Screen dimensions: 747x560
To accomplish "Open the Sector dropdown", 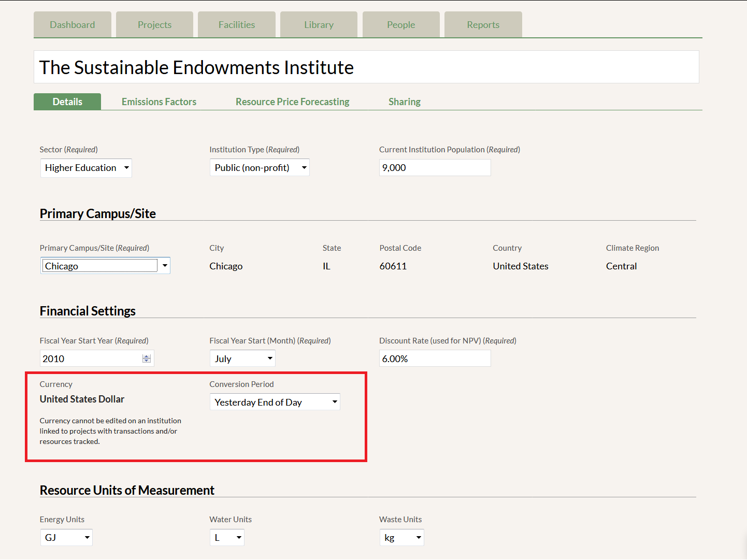I will pos(86,168).
